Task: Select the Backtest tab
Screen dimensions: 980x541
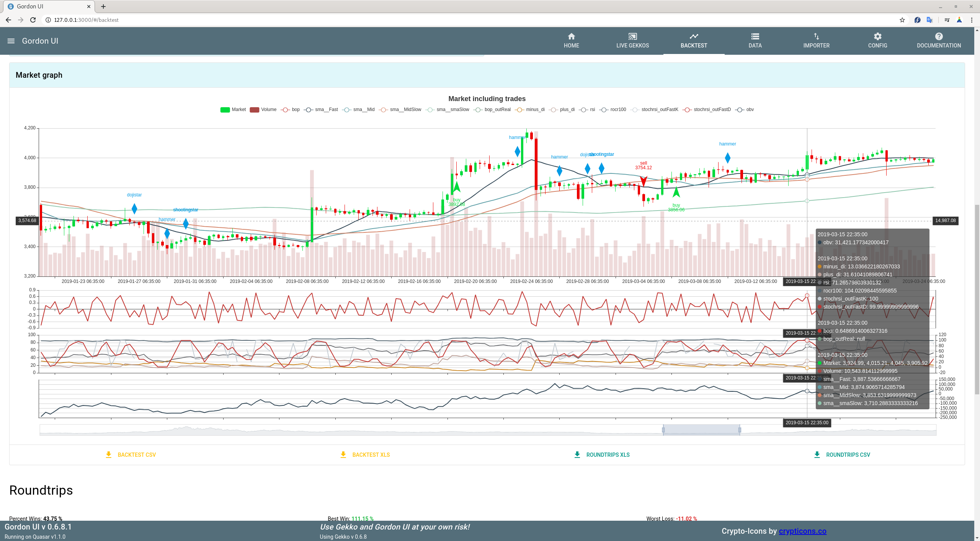Action: pyautogui.click(x=694, y=41)
